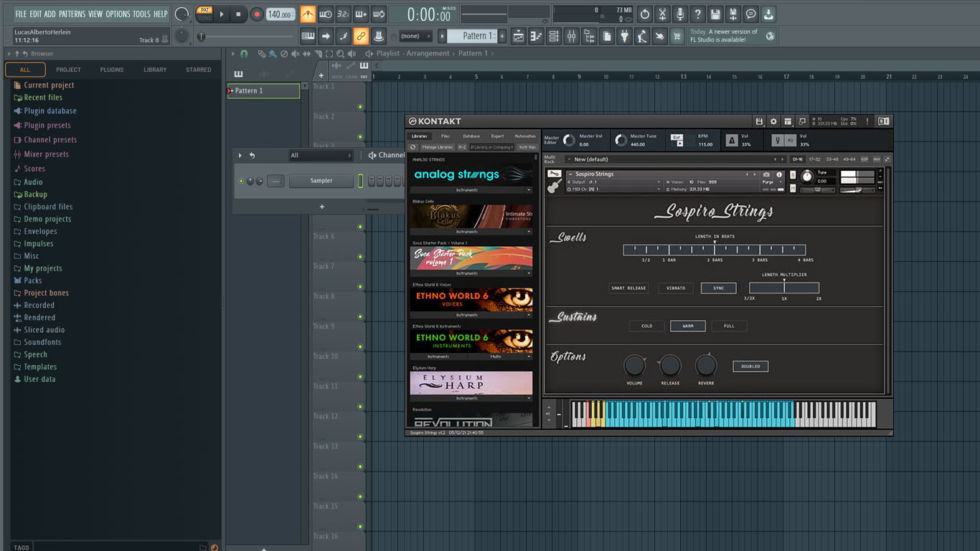980x551 pixels.
Task: Open Kontakt settings gear icon
Action: pos(773,121)
